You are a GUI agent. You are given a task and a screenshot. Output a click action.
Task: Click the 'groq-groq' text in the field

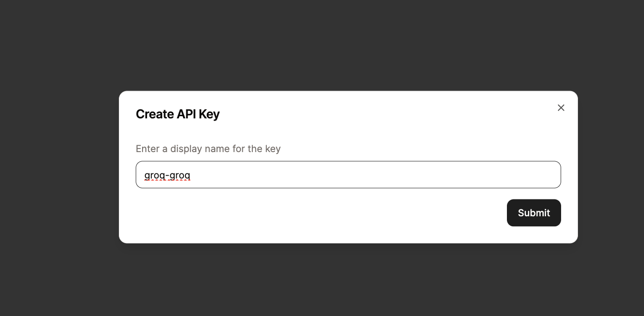167,175
